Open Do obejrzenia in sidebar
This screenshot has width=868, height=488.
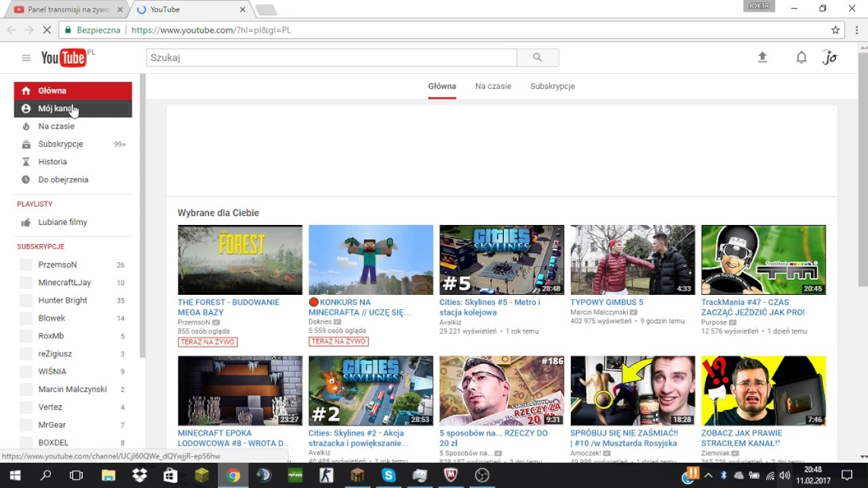(73, 180)
